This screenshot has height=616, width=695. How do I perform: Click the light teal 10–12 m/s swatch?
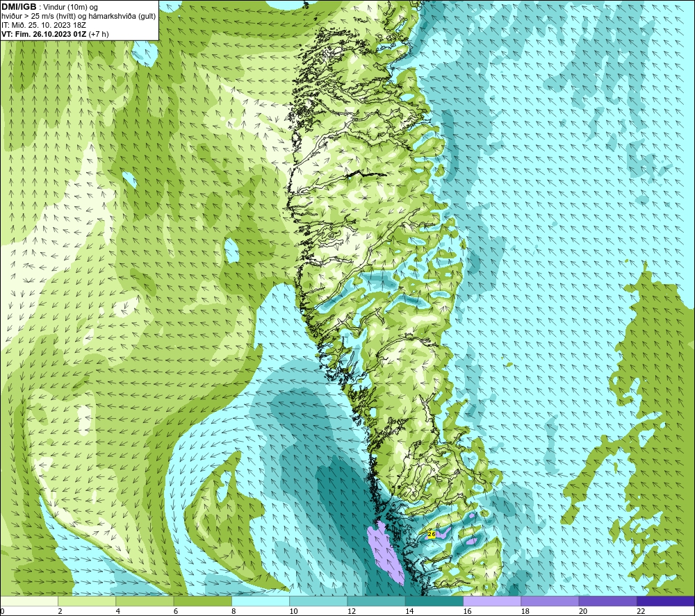[x=318, y=601]
